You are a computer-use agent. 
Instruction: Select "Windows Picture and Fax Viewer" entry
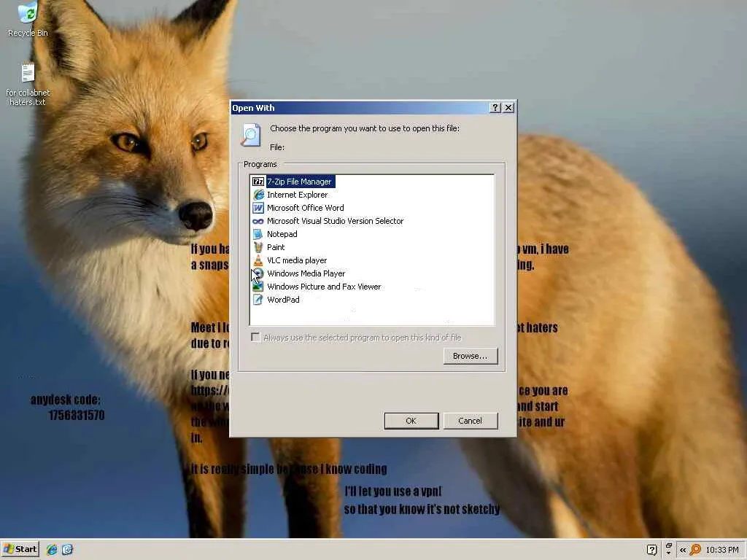tap(324, 287)
